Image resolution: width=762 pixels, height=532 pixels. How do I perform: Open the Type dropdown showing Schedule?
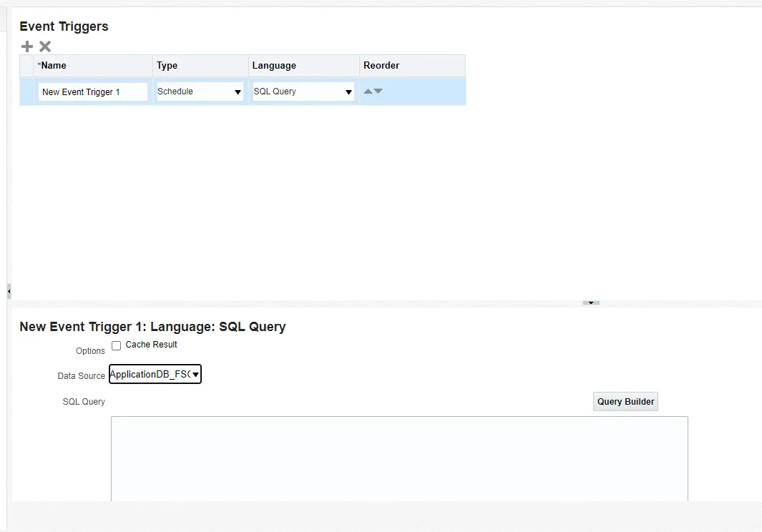tap(238, 92)
